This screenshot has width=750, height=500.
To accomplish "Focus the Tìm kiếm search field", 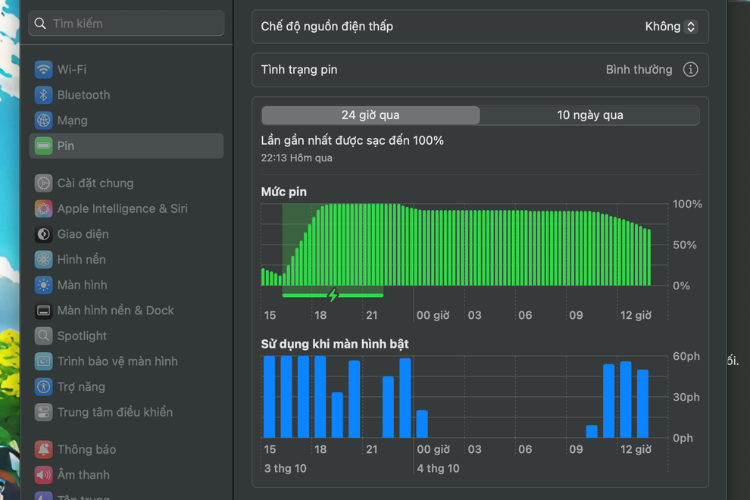I will [x=126, y=23].
